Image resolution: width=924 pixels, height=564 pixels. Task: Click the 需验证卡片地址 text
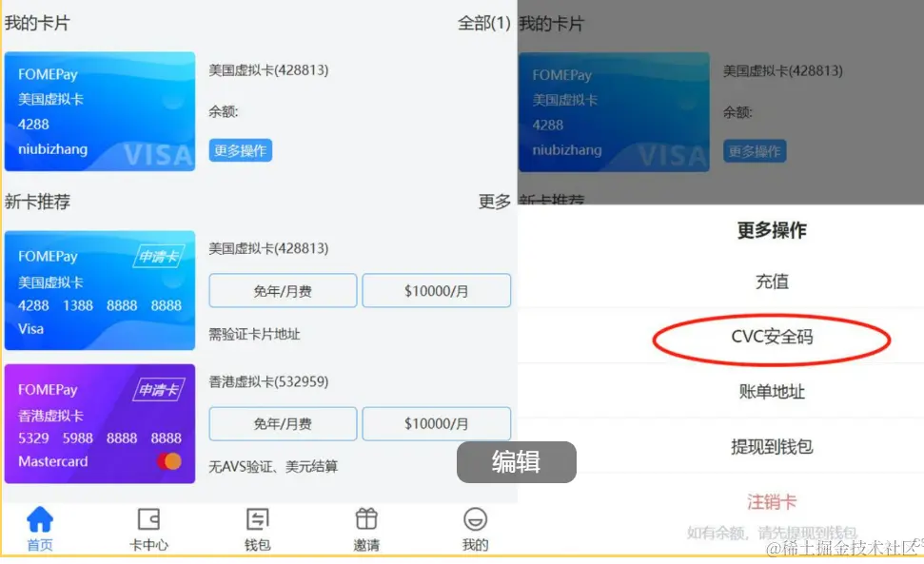click(255, 335)
